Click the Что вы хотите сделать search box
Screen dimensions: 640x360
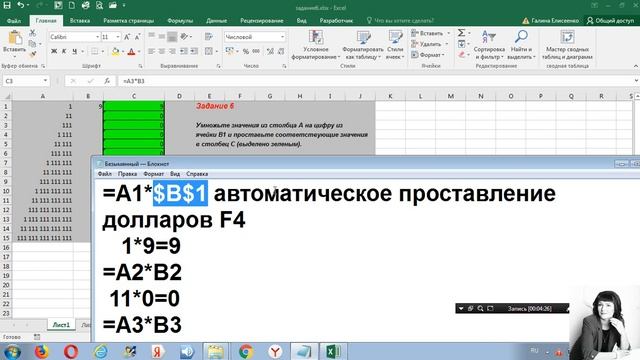point(400,20)
